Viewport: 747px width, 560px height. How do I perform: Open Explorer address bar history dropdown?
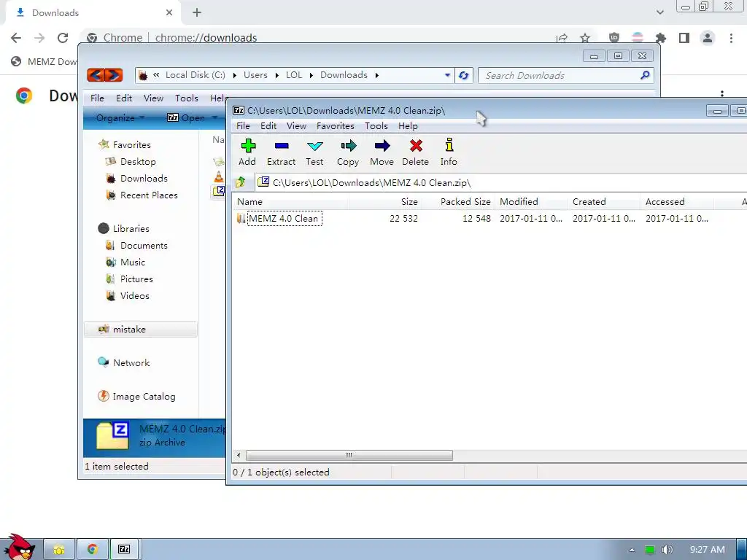click(447, 75)
